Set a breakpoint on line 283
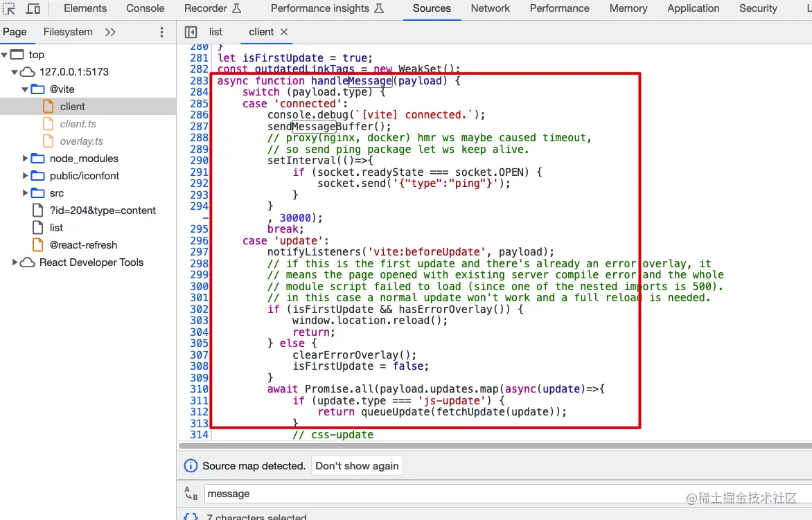 199,81
